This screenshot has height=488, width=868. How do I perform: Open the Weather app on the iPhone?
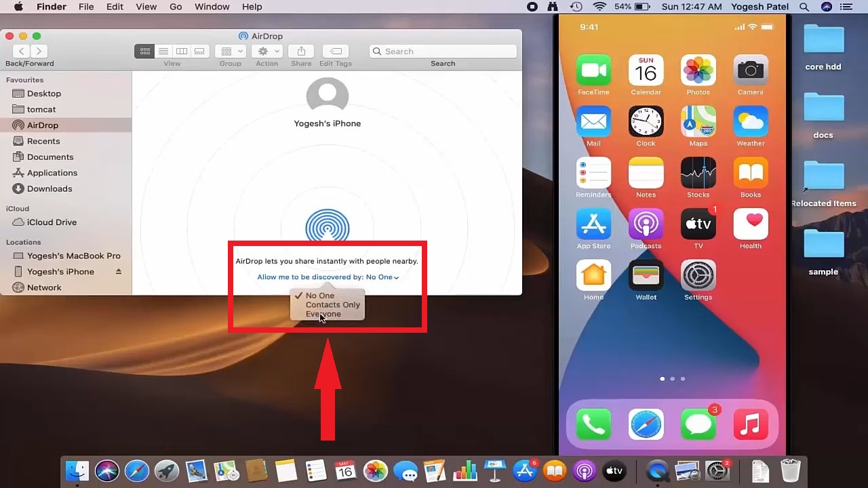[x=751, y=122]
